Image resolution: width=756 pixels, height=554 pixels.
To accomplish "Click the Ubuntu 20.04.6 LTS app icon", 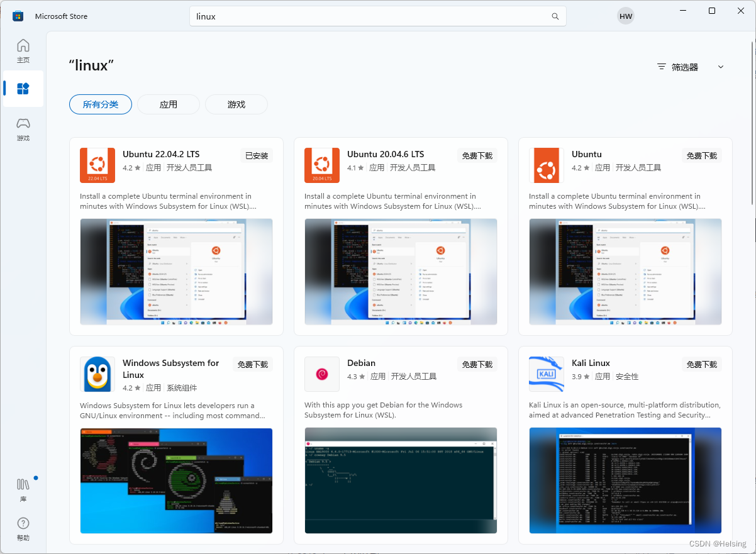I will point(322,165).
